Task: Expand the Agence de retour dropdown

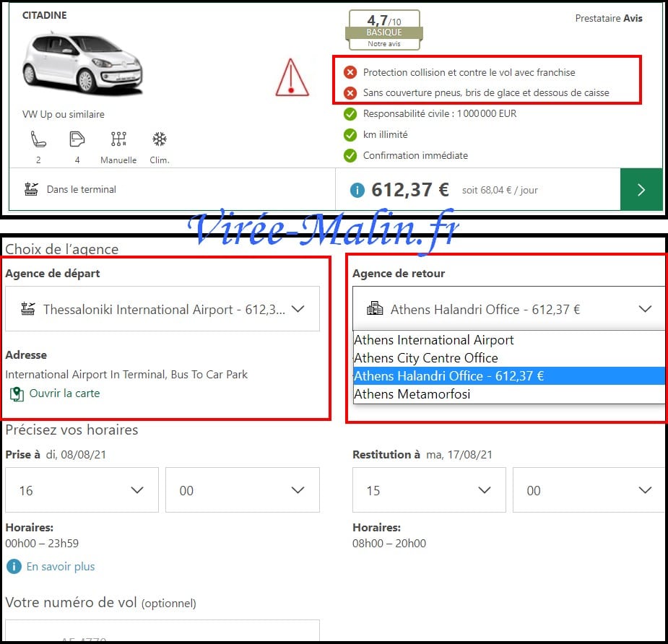Action: point(508,309)
